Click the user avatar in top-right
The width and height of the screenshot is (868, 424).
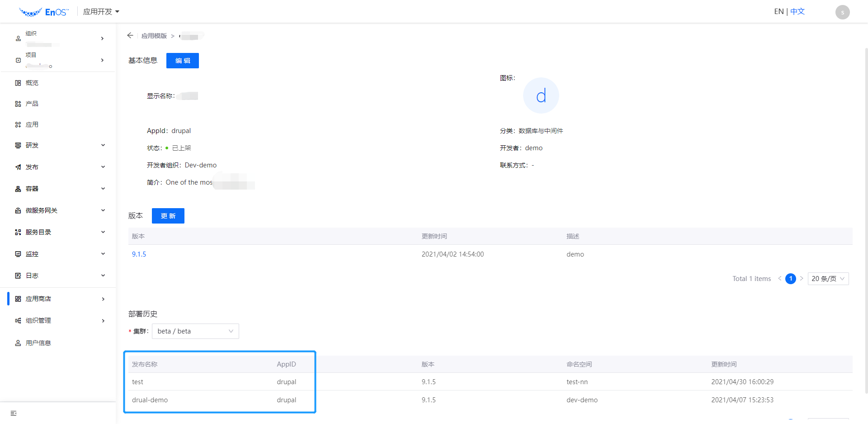(842, 12)
